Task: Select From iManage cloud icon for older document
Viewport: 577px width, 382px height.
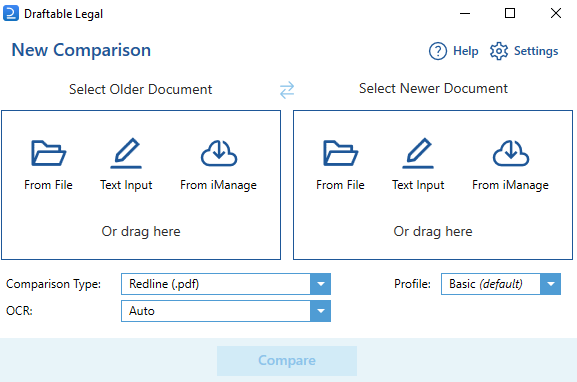Action: click(x=219, y=153)
